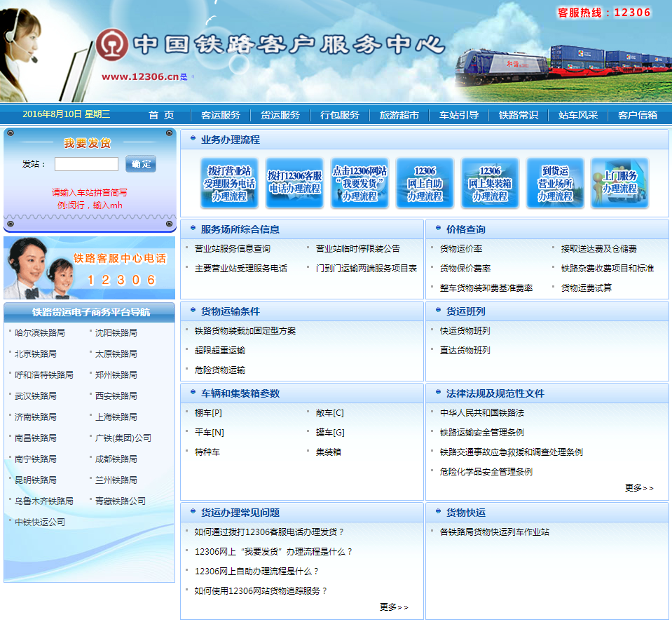Open the 12306网上自助办理流程 tile
672x622 pixels.
pyautogui.click(x=425, y=183)
